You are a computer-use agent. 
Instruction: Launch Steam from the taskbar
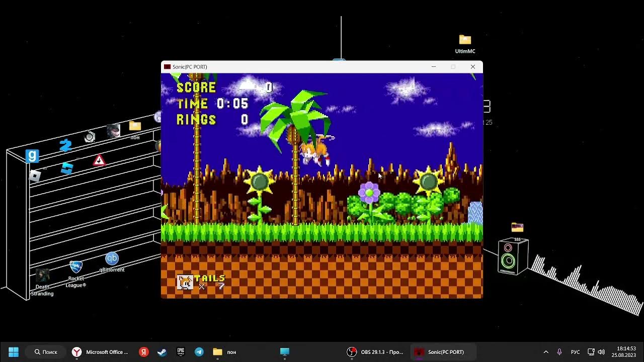162,352
